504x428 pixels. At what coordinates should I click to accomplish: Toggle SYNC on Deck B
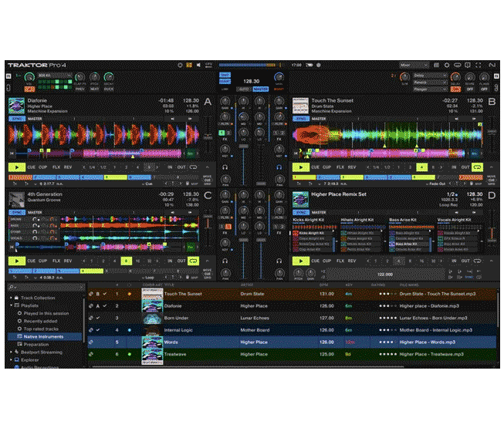click(x=301, y=119)
